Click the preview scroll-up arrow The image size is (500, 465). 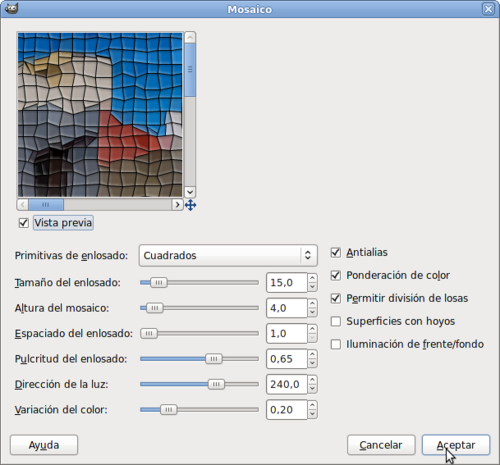[190, 37]
